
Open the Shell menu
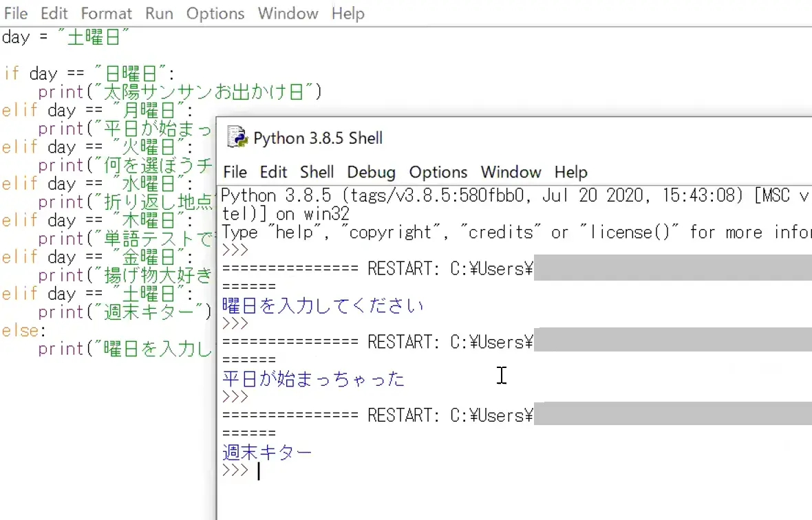(x=317, y=172)
